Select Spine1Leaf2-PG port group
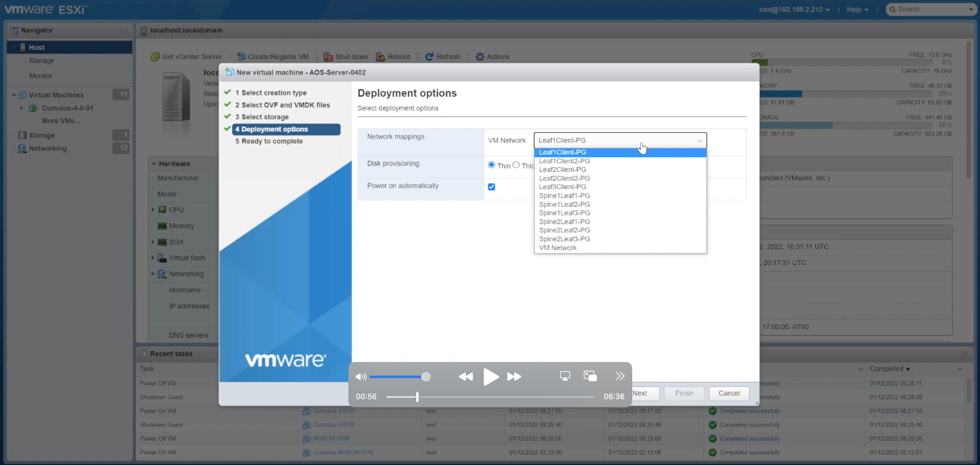The image size is (980, 465). point(620,204)
